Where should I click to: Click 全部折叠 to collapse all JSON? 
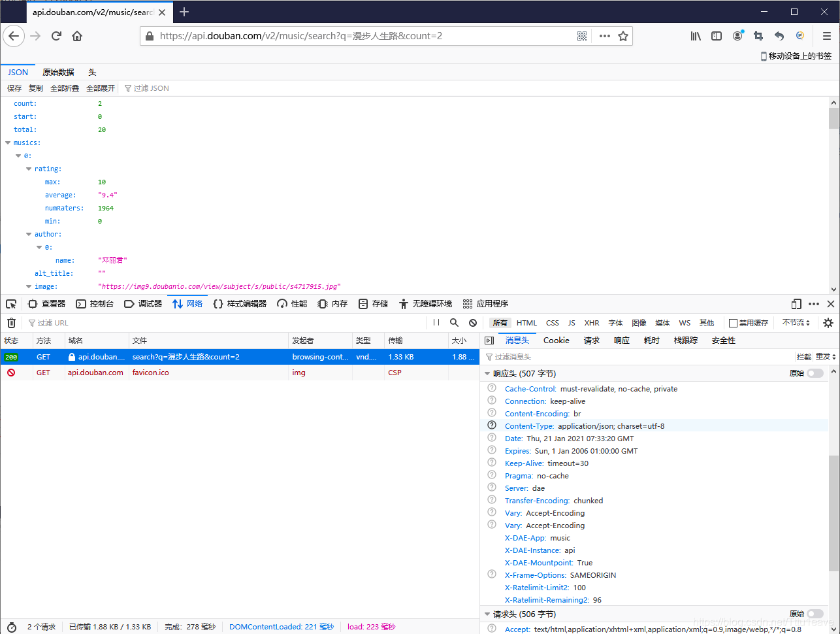coord(65,88)
